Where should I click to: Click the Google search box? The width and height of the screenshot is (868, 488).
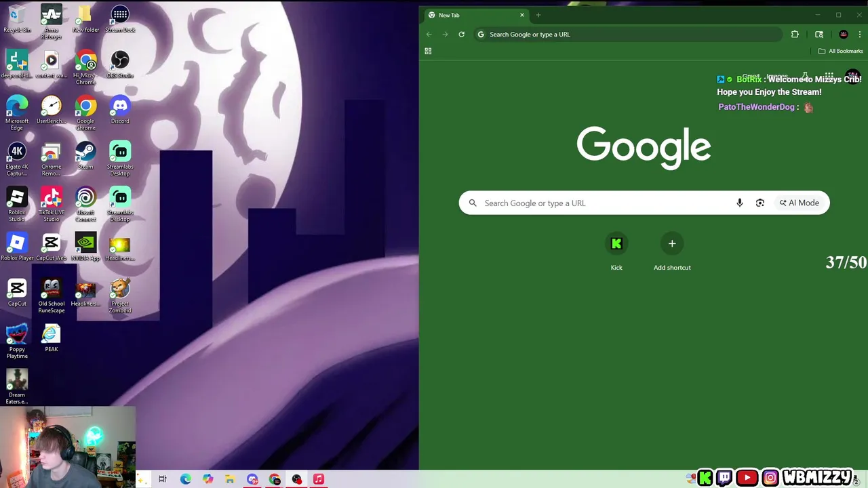pyautogui.click(x=644, y=203)
